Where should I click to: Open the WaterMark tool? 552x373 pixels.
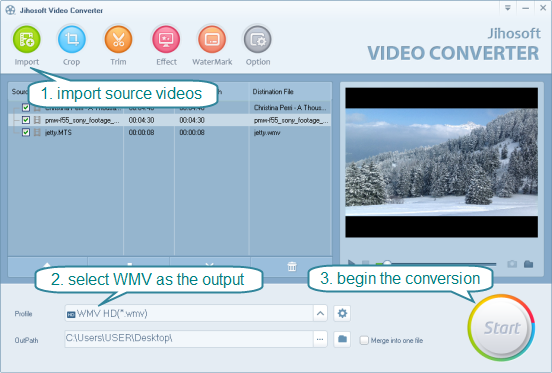coord(212,39)
